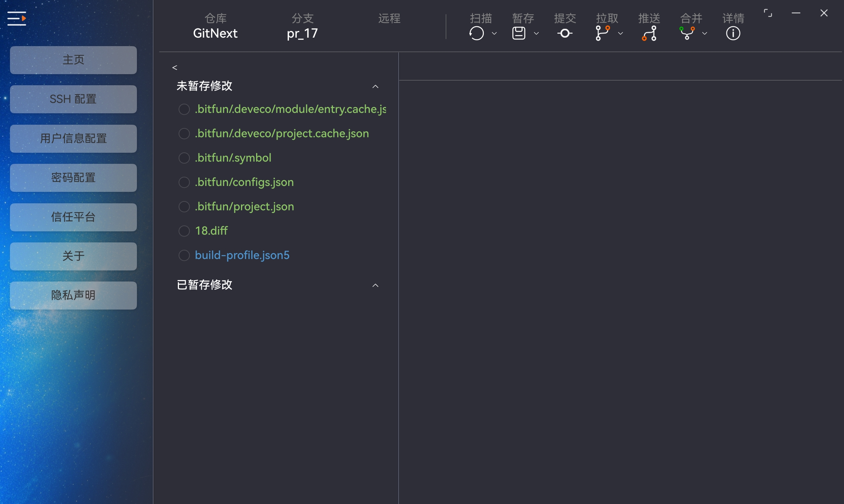The image size is (844, 504).
Task: Open SSH 配置 from the sidebar
Action: pos(73,99)
